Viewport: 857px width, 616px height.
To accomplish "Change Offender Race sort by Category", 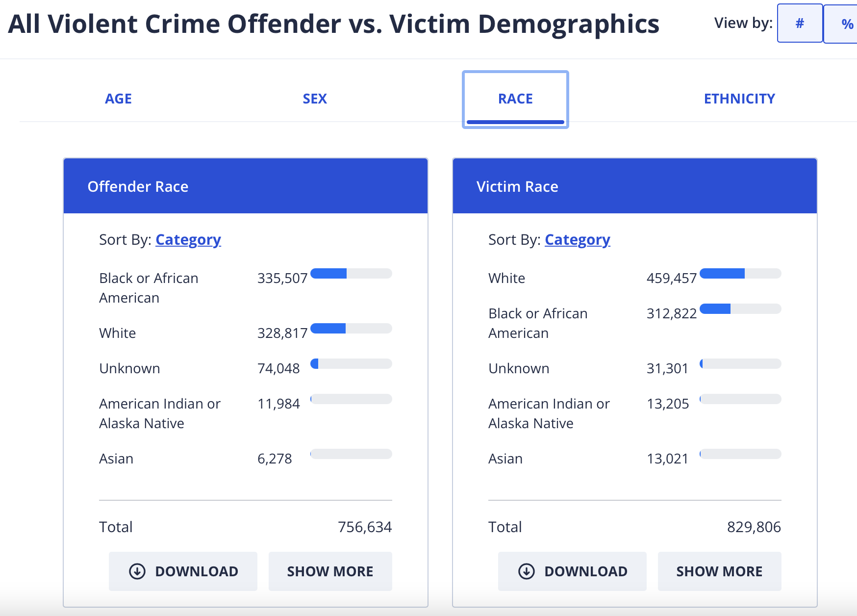I will click(188, 240).
